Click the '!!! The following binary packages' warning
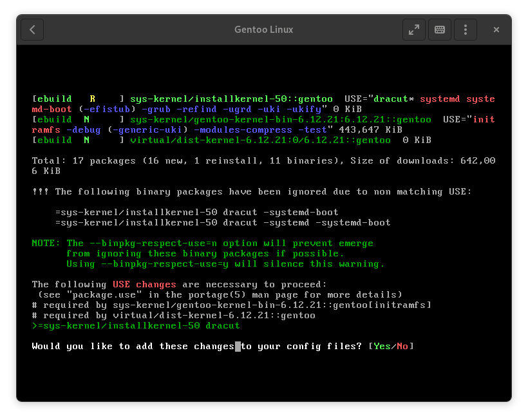Image resolution: width=528 pixels, height=420 pixels. [x=252, y=192]
